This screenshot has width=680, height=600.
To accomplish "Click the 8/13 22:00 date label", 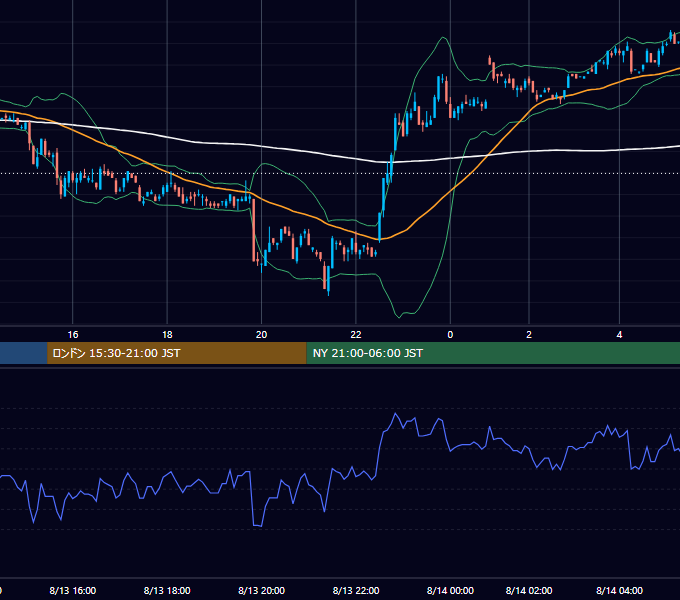I will coord(356,590).
